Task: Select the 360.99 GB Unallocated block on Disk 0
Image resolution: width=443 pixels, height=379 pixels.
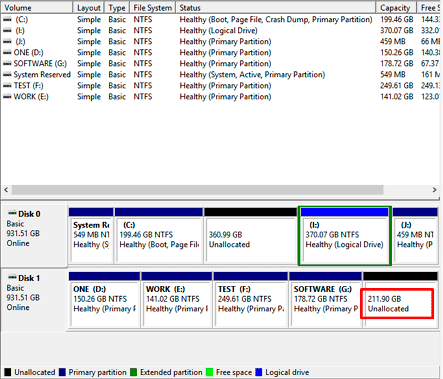Action: 251,236
